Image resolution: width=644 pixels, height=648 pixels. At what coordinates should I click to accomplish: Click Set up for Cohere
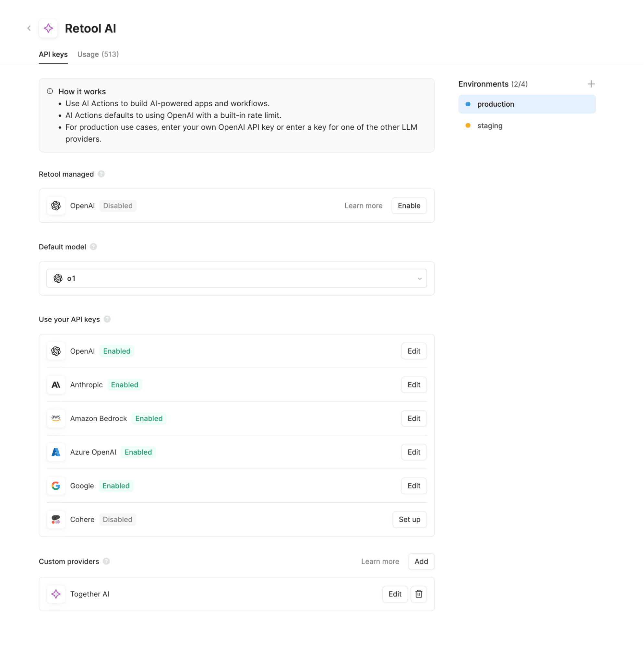pos(409,520)
